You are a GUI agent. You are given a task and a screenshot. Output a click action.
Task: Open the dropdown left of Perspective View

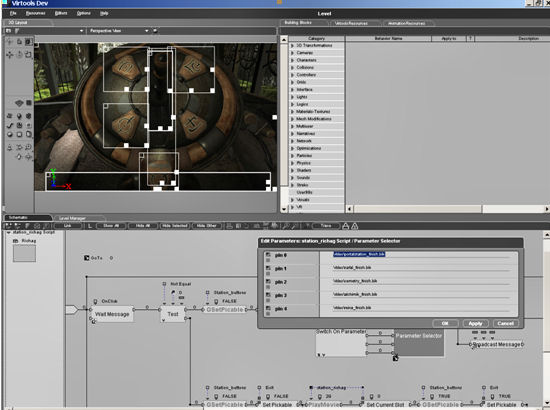point(81,31)
